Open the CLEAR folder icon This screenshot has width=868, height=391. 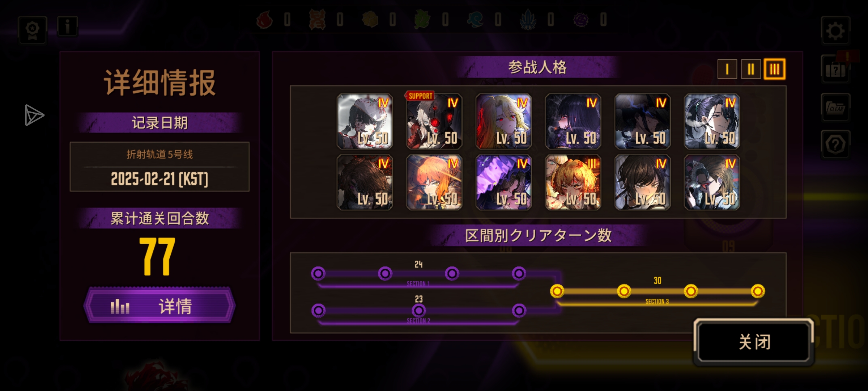[835, 108]
